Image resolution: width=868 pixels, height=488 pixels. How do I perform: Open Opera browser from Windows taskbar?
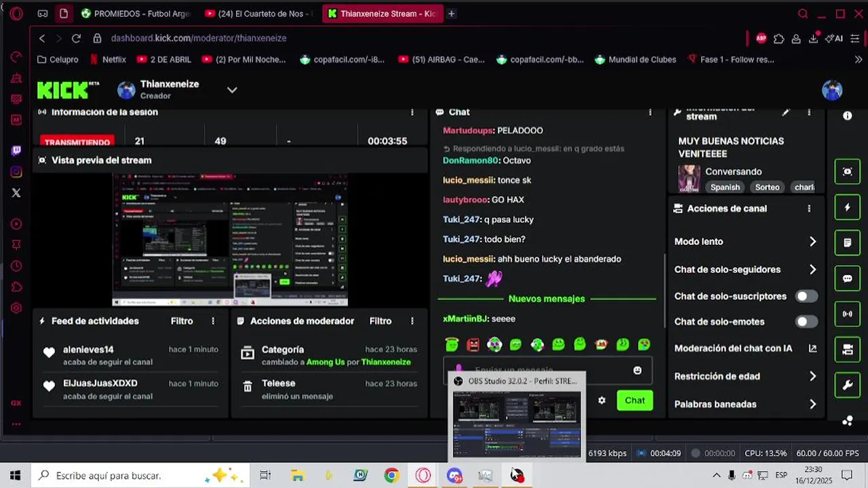point(423,476)
